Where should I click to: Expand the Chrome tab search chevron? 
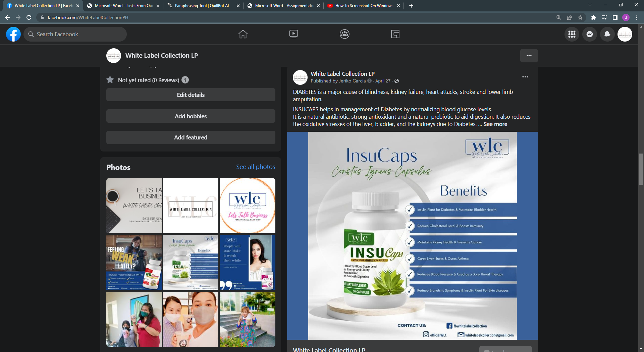point(590,5)
